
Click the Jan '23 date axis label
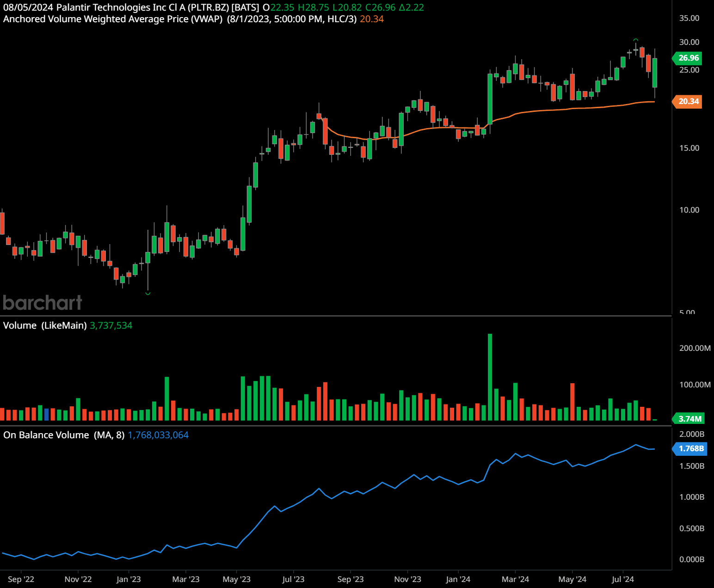coord(129,579)
